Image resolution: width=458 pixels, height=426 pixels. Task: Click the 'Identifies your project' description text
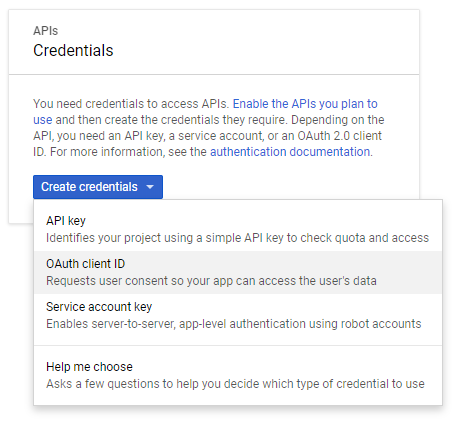[x=237, y=238]
